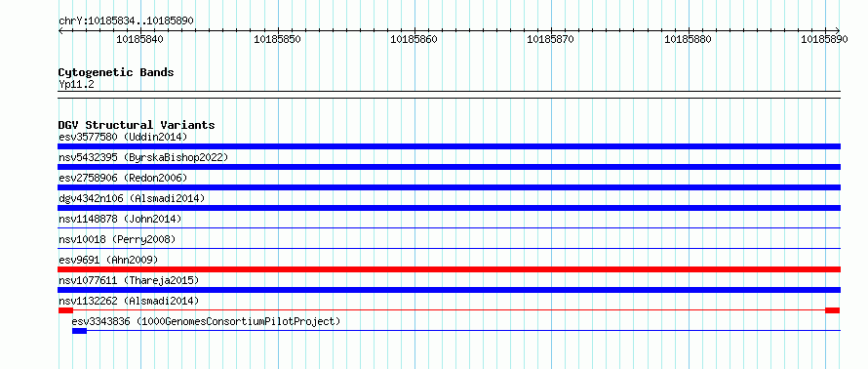Open variant nsv1148878 (John2014) label

120,219
